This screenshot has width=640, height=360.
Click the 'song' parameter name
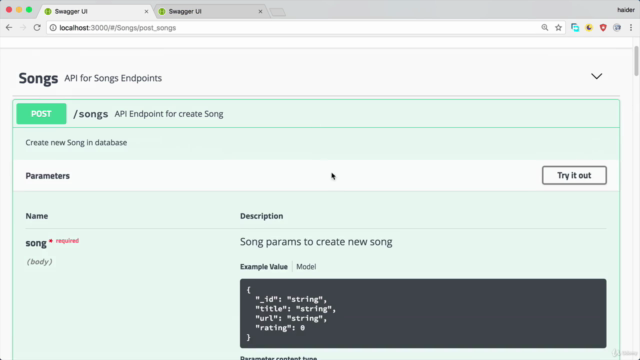36,243
